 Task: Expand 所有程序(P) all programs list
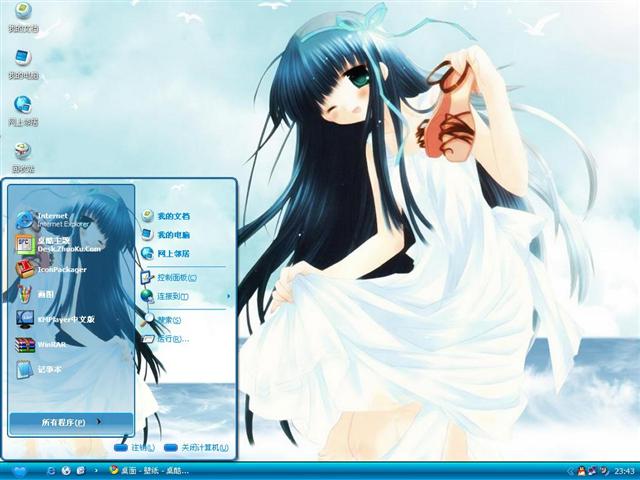(x=71, y=422)
